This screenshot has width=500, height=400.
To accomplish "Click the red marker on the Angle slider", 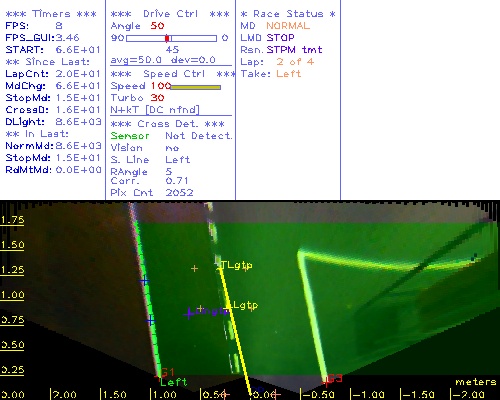I will tap(167, 38).
